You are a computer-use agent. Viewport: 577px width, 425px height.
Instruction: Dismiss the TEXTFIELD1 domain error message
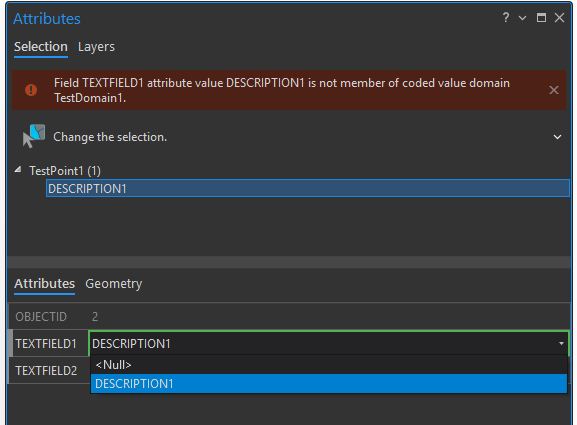pos(553,90)
